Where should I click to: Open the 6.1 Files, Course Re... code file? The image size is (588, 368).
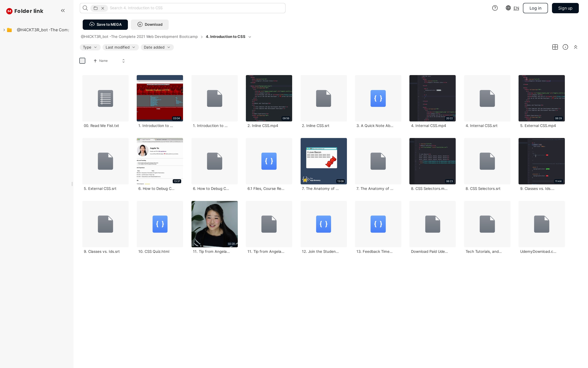(269, 161)
